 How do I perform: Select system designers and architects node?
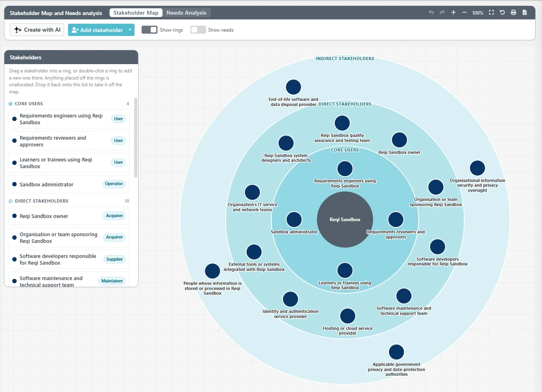pos(286,143)
